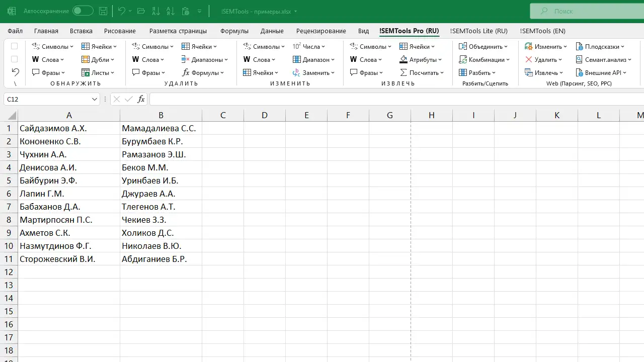The width and height of the screenshot is (644, 362).
Task: Open Фразы in ОБНАРУЖИТЬ group
Action: [49, 72]
